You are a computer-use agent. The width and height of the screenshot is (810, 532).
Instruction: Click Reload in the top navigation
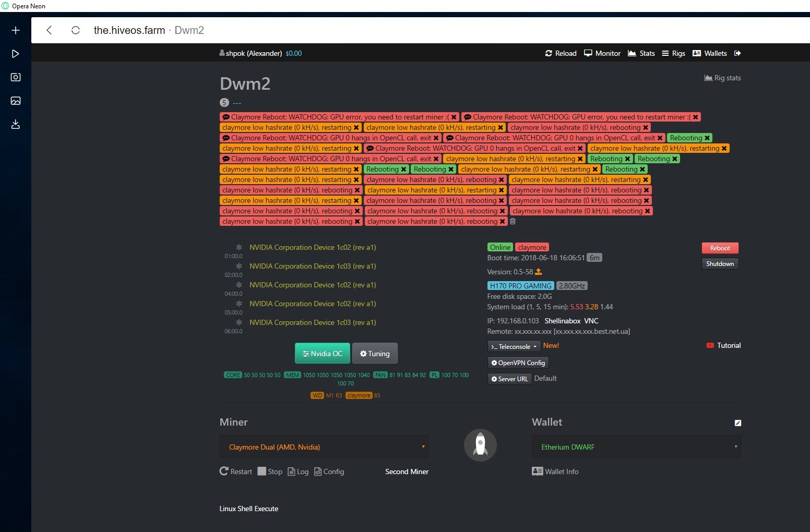tap(561, 53)
